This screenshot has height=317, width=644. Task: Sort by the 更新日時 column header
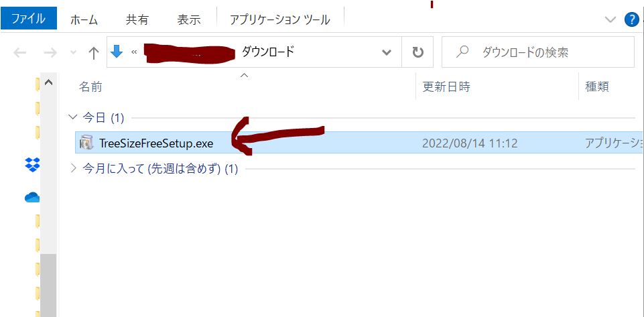[x=446, y=86]
